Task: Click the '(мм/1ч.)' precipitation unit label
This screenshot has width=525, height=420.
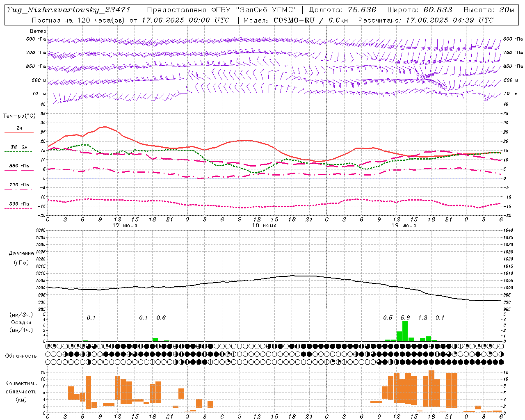Action: [x=21, y=330]
